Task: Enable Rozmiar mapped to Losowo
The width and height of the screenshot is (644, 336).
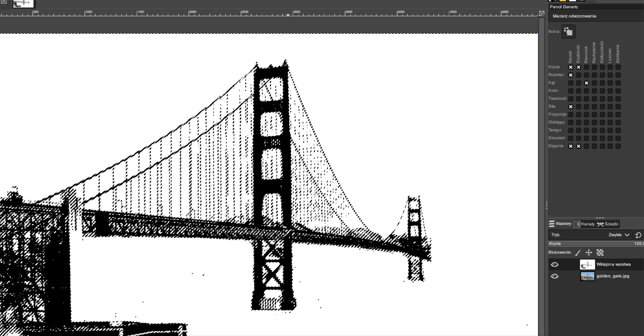Action: click(x=610, y=75)
